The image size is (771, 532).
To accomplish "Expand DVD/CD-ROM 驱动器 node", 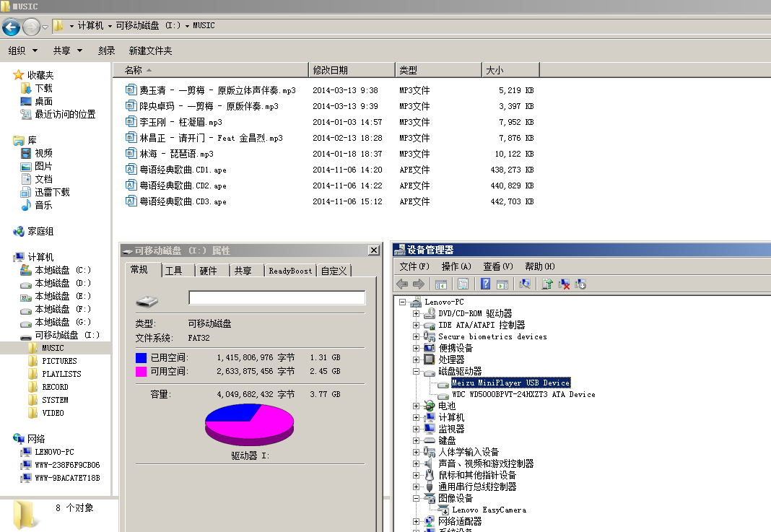I will point(416,313).
